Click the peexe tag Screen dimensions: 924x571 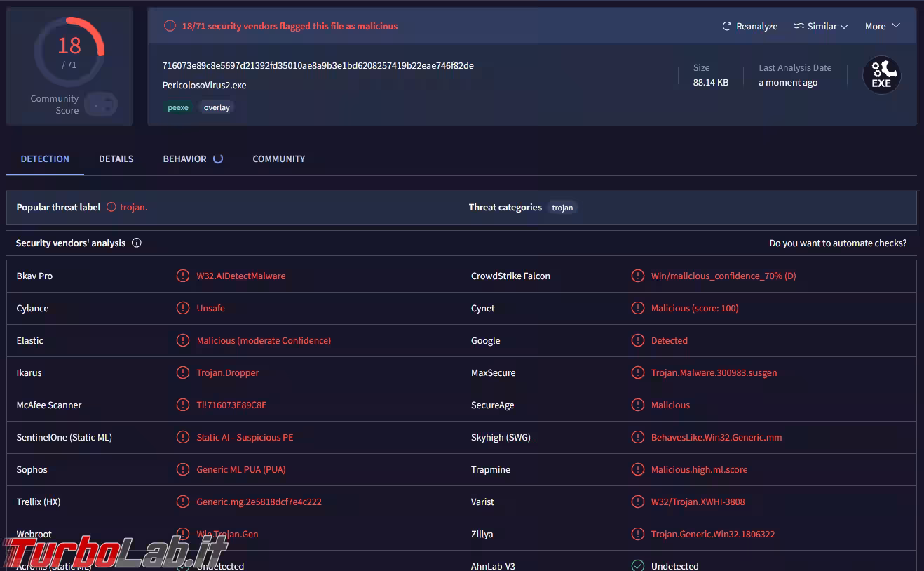(x=178, y=107)
